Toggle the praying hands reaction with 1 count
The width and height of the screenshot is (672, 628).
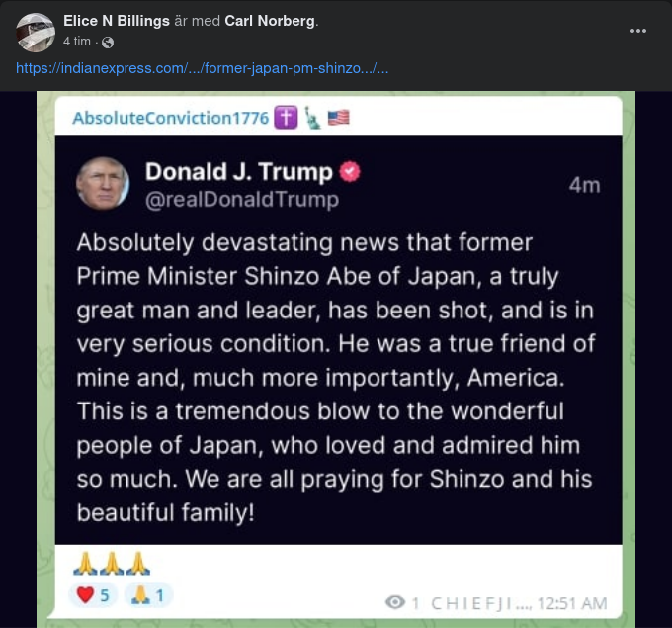click(x=148, y=594)
